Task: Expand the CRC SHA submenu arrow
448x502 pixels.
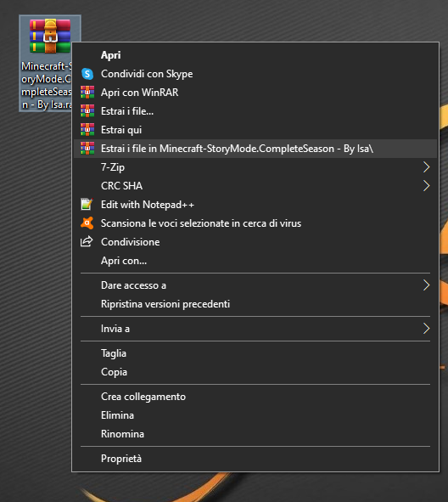Action: (x=426, y=186)
